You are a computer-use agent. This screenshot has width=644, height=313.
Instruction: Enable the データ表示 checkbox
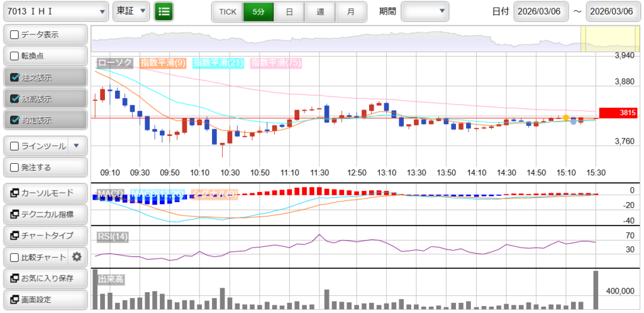pyautogui.click(x=15, y=35)
